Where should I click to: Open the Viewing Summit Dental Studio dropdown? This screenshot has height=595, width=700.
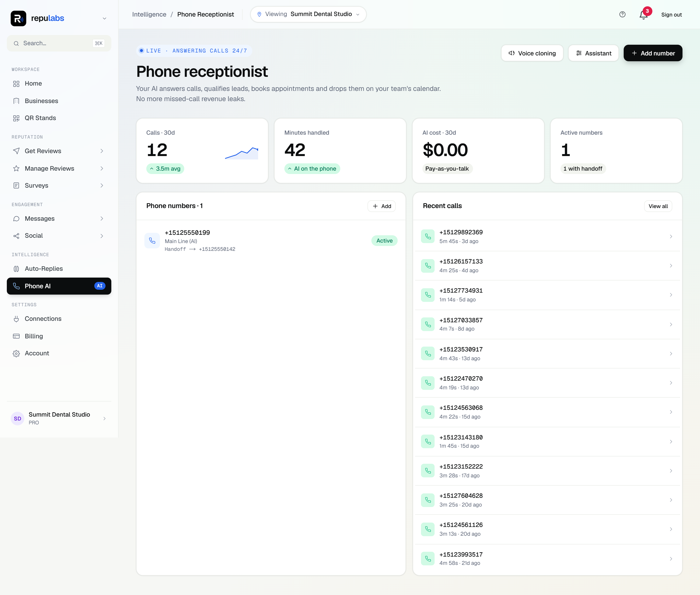pyautogui.click(x=308, y=14)
